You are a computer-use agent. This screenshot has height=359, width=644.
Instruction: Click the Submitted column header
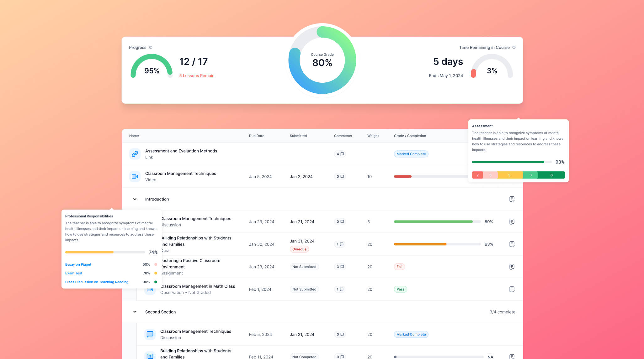298,136
